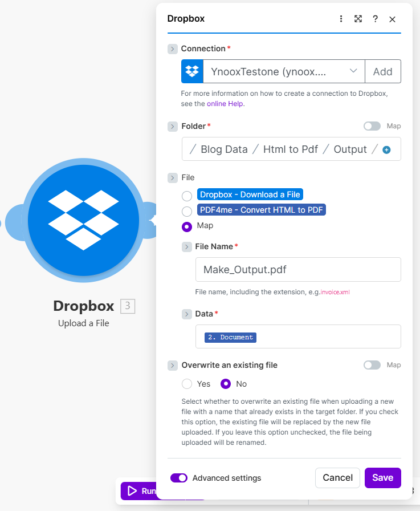Expand the Connection field chevron
The height and width of the screenshot is (511, 420).
[x=172, y=49]
